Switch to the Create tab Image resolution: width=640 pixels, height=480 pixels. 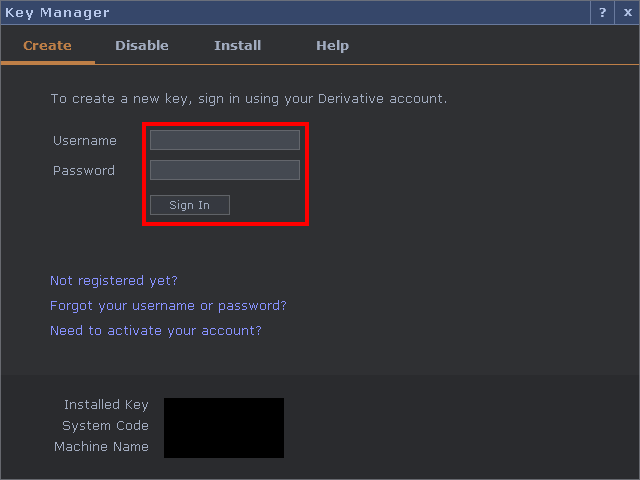coord(47,46)
